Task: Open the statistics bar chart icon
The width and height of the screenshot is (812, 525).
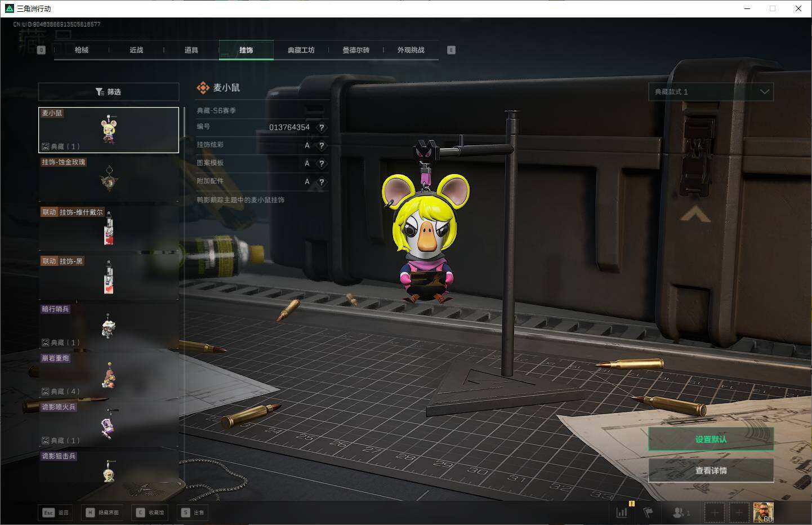Action: 622,513
